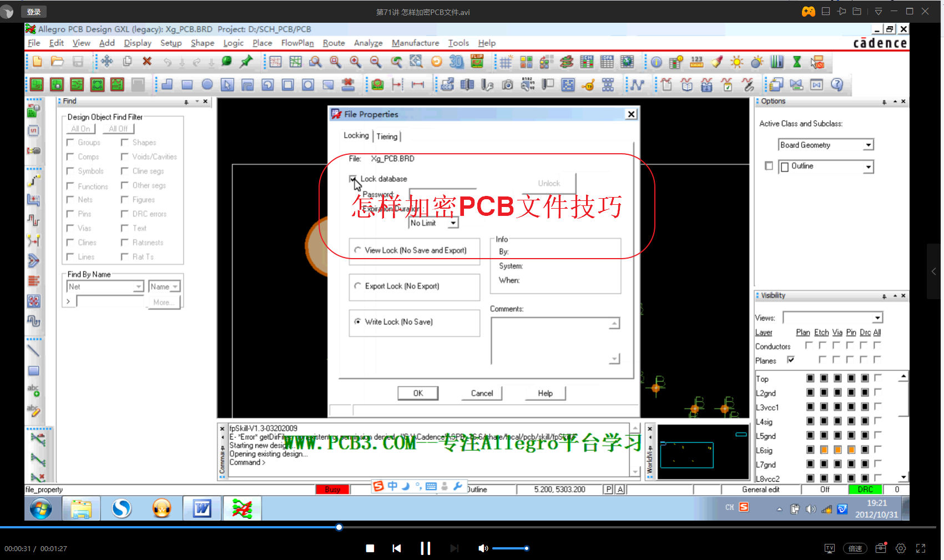Image resolution: width=944 pixels, height=560 pixels.
Task: Click the L6sig orange Etch swatch
Action: coord(824,450)
